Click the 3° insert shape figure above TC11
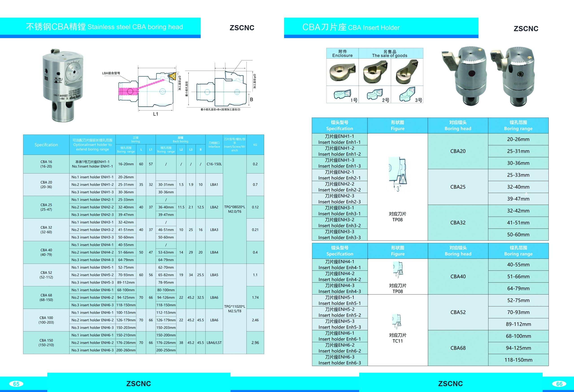Image resolution: width=574 pixels, height=392 pixels. 397,321
